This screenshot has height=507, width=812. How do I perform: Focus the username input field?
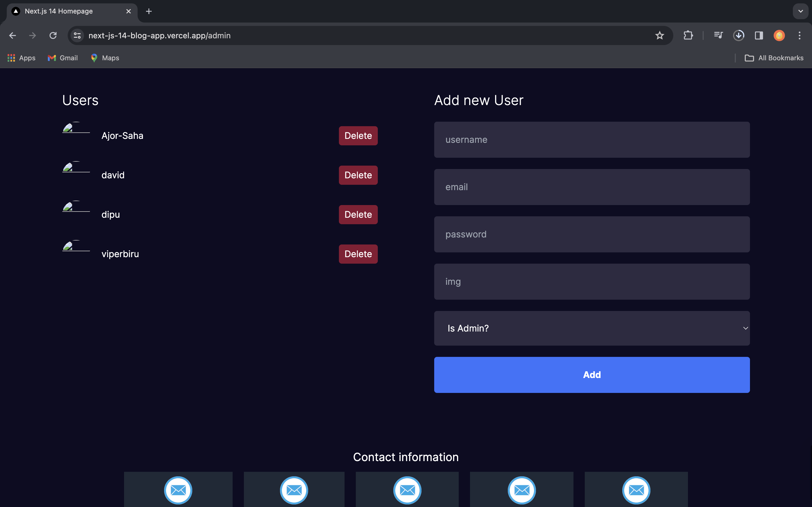592,140
